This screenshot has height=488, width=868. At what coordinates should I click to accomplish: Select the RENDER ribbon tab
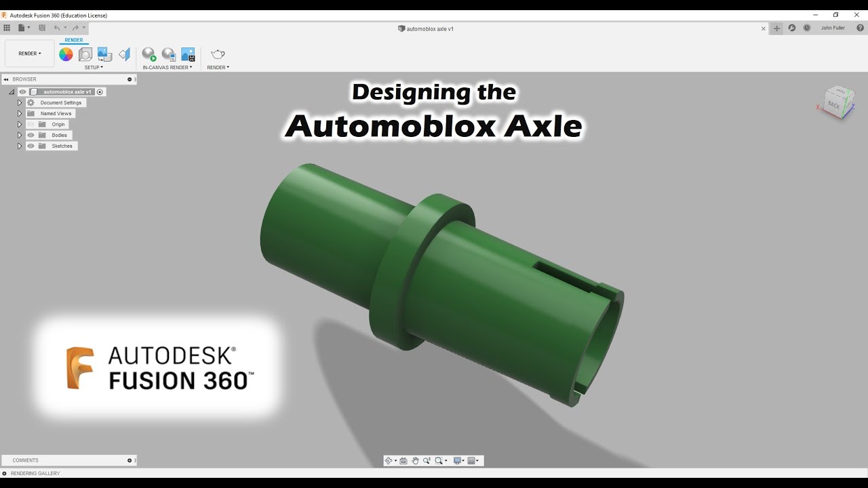[x=74, y=40]
